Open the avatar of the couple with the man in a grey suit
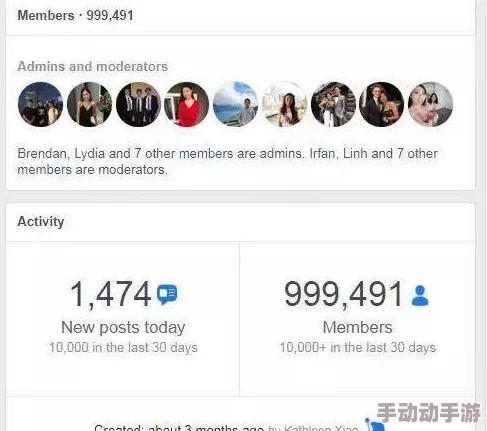 tap(333, 104)
